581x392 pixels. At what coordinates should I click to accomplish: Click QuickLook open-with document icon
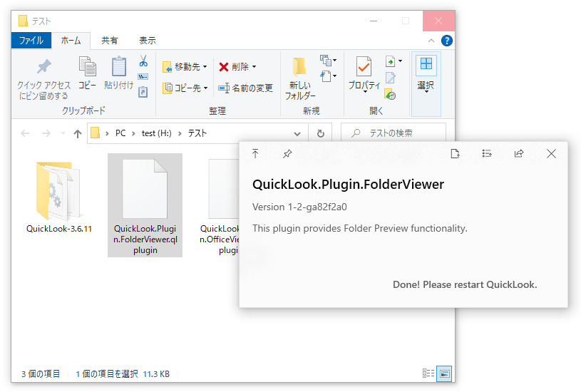tap(455, 153)
